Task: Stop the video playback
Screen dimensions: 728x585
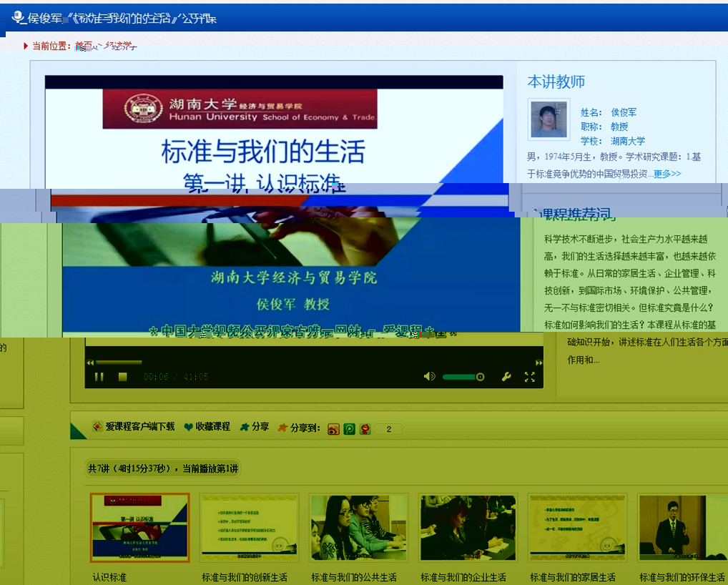Action: 122,377
